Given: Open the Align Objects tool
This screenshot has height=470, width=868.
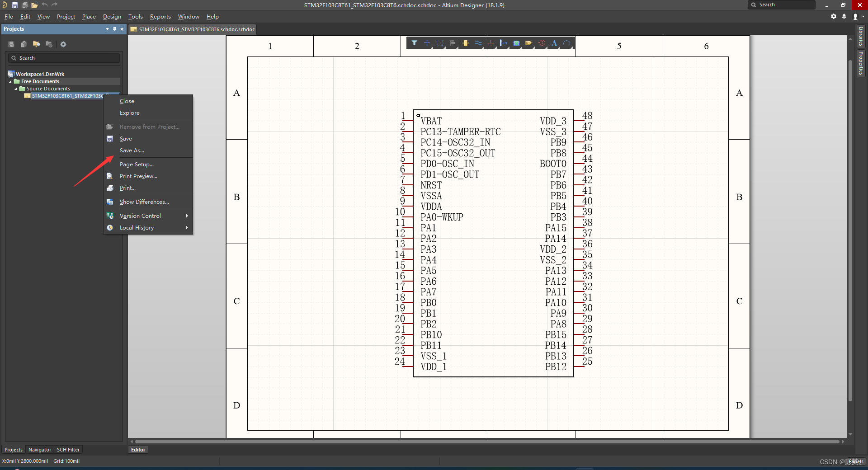Looking at the screenshot, I should tap(453, 43).
